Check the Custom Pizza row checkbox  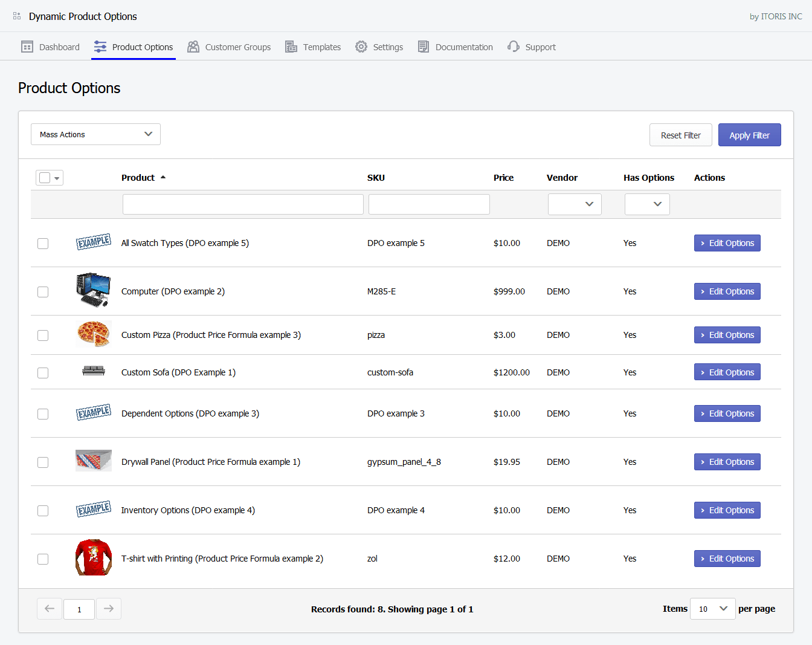click(x=43, y=335)
